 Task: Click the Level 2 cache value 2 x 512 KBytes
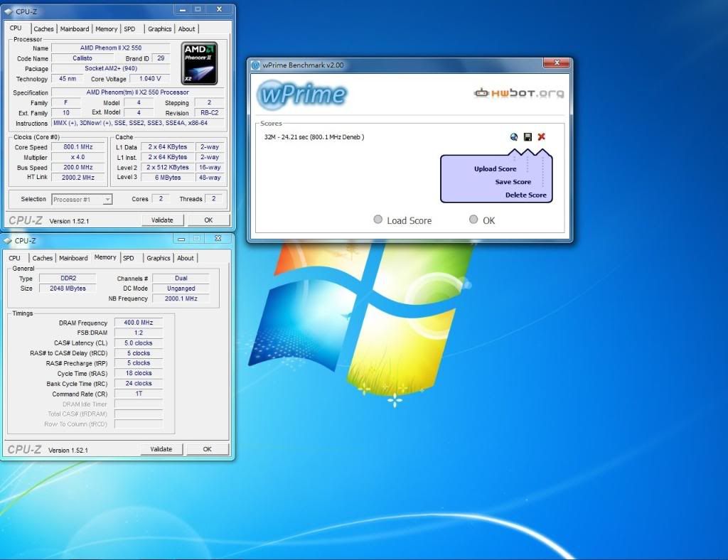click(x=168, y=168)
